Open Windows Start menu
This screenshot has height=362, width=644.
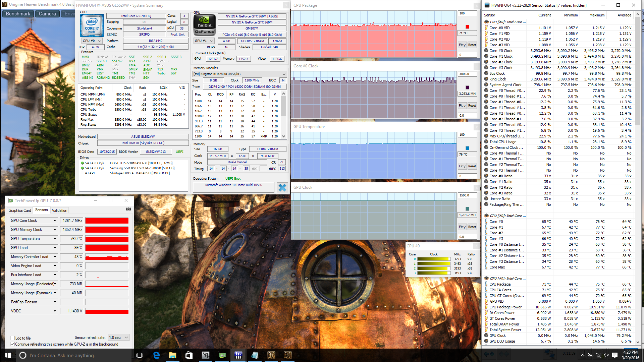(8, 355)
